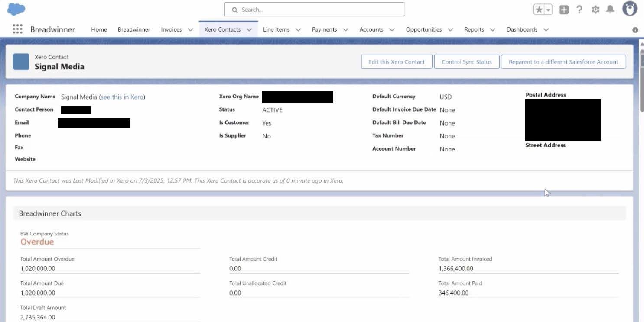
Task: Open the Help question mark icon
Action: [x=579, y=10]
